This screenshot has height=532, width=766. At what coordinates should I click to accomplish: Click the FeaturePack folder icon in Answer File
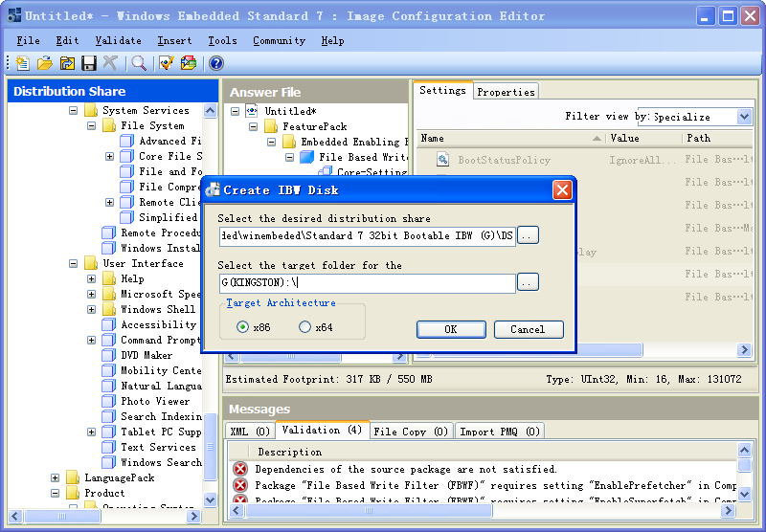[271, 126]
